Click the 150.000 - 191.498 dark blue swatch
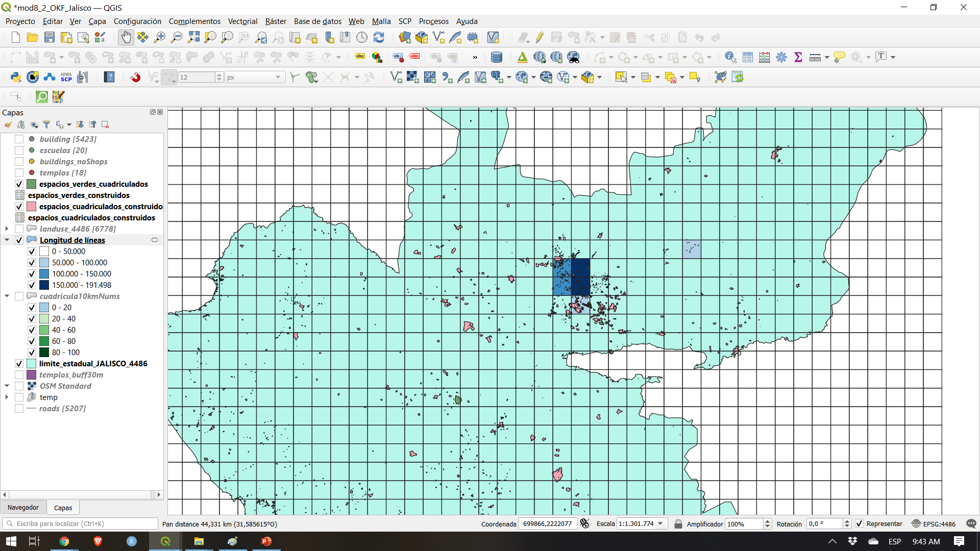 (x=44, y=285)
